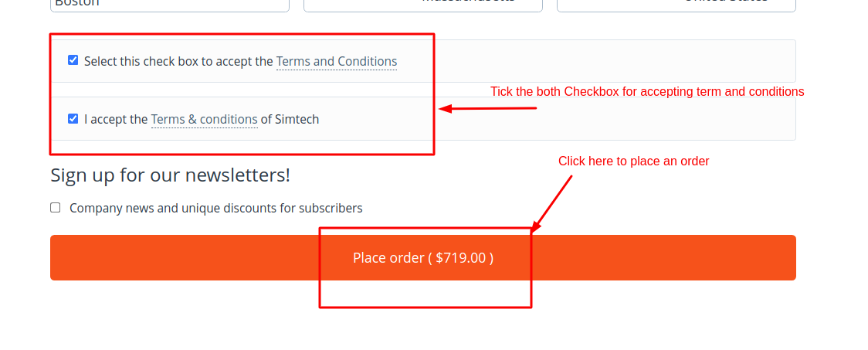Image resolution: width=868 pixels, height=350 pixels.
Task: Open the "Terms & conditions" Simtech link
Action: point(204,119)
